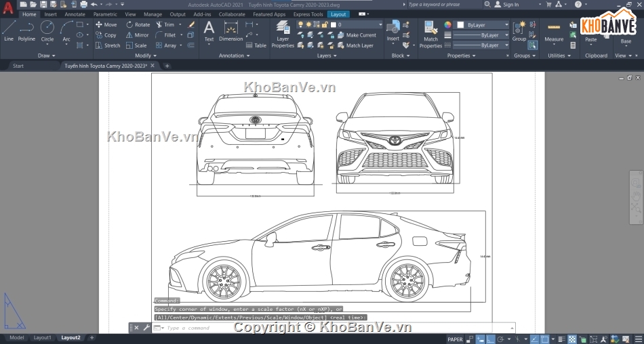This screenshot has width=644, height=344.
Task: Click the Save icon in quick access toolbar
Action: (x=43, y=5)
